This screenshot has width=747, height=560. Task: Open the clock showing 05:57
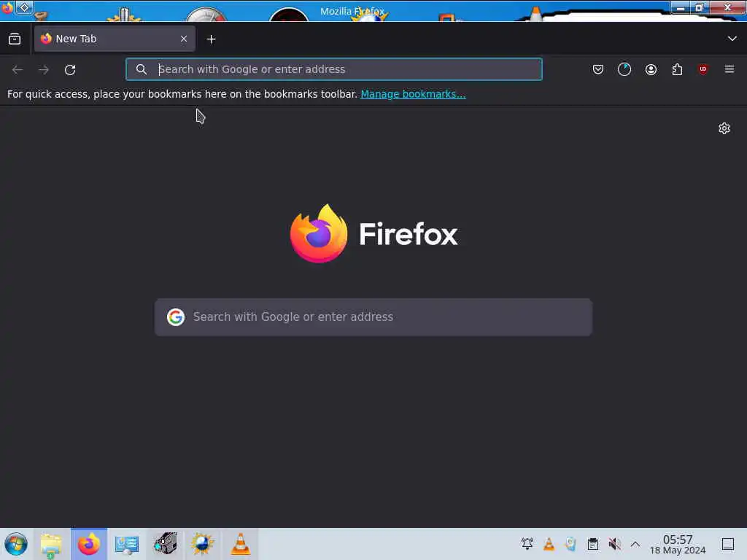click(678, 544)
